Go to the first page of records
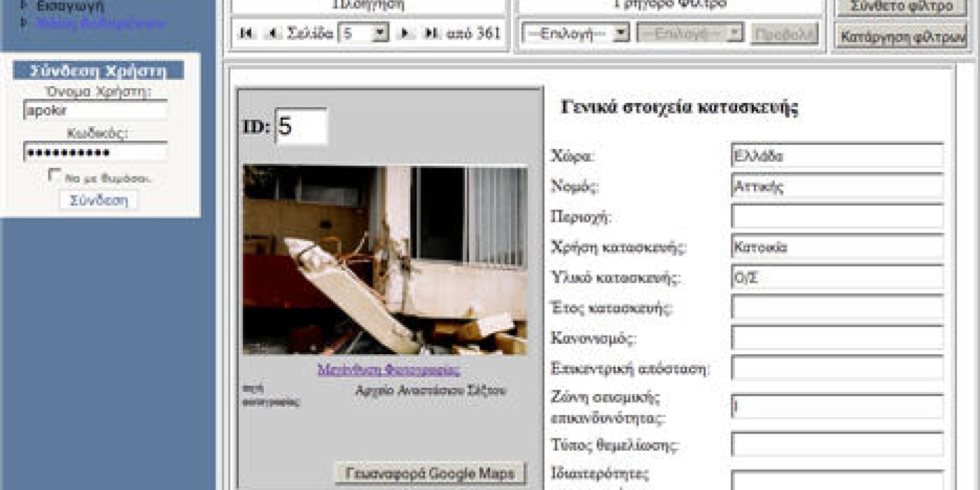 (246, 33)
